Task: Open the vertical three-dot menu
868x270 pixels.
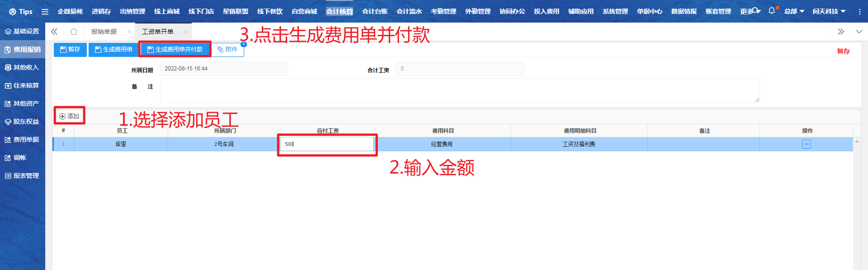Action: click(859, 12)
